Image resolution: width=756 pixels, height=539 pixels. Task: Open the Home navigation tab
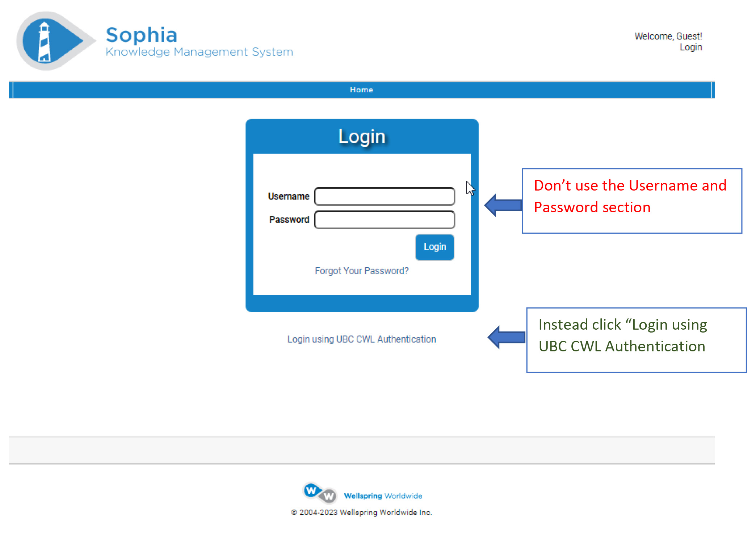coord(361,89)
